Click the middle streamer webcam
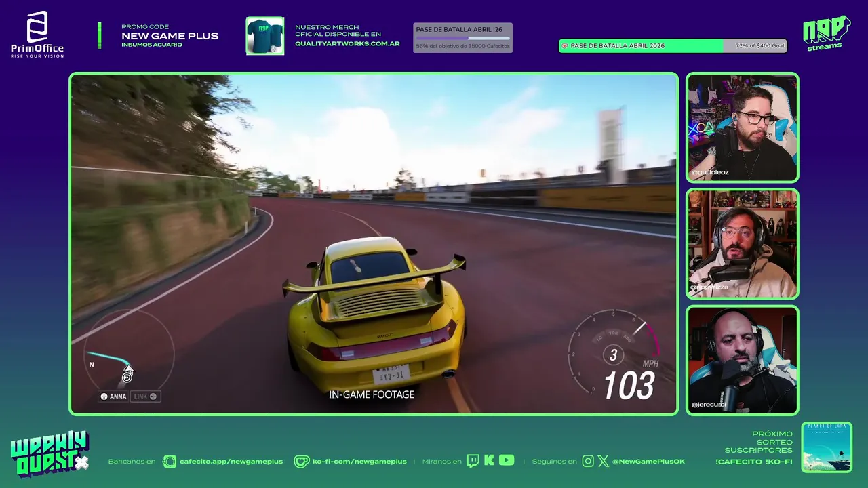Image resolution: width=868 pixels, height=488 pixels. tap(743, 244)
